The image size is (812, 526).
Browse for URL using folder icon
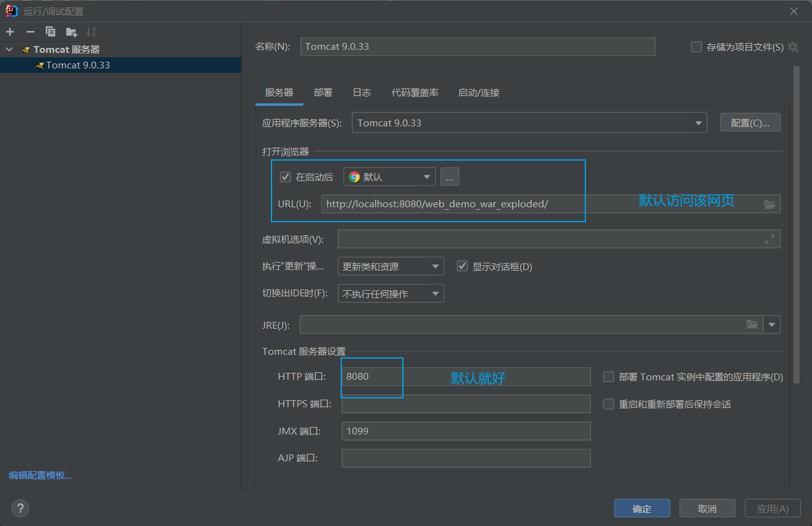click(770, 204)
